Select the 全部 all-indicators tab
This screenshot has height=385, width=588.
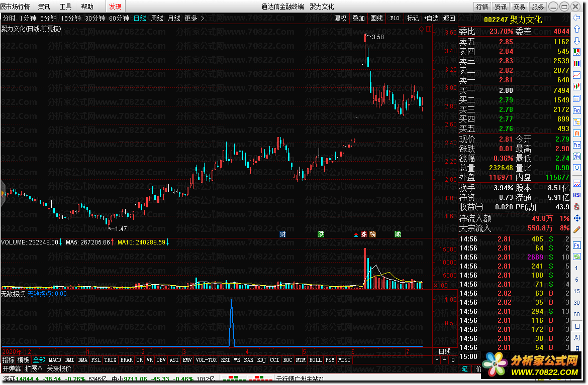(39, 360)
